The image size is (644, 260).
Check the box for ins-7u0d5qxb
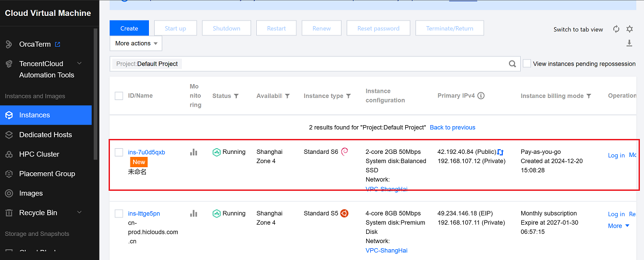pos(119,152)
